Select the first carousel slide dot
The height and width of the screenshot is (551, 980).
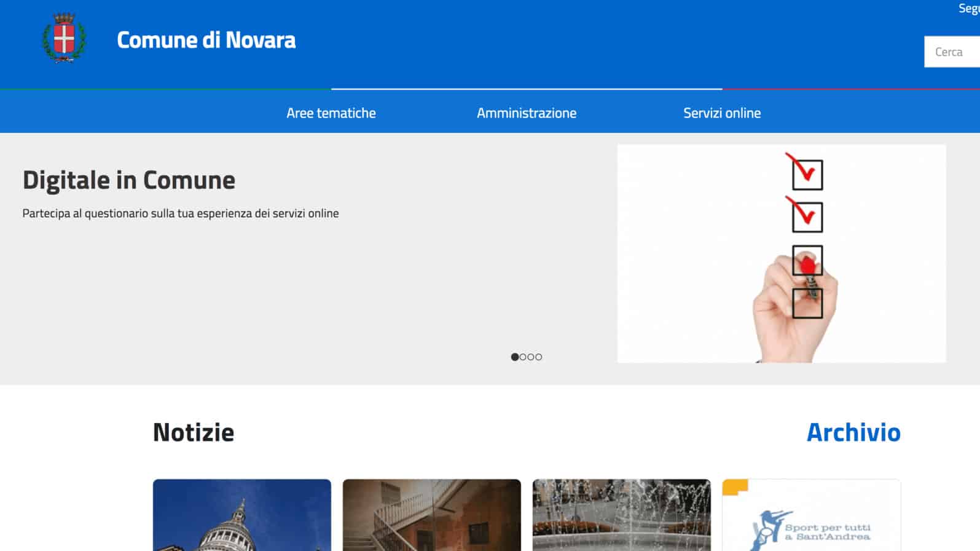pyautogui.click(x=515, y=357)
